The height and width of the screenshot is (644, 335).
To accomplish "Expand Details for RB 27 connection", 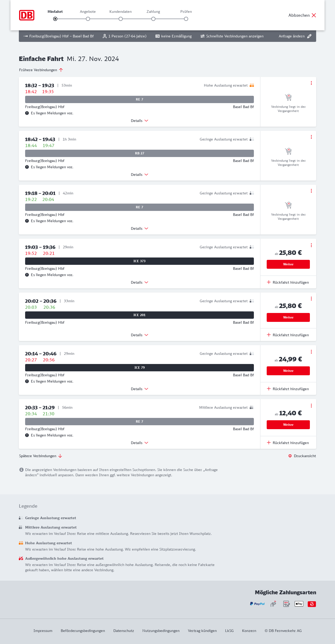I will pyautogui.click(x=139, y=175).
